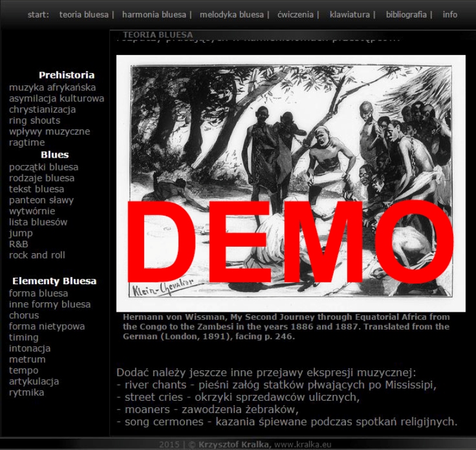Open the bibliografia page
Viewport: 476px width, 450px height.
click(406, 15)
